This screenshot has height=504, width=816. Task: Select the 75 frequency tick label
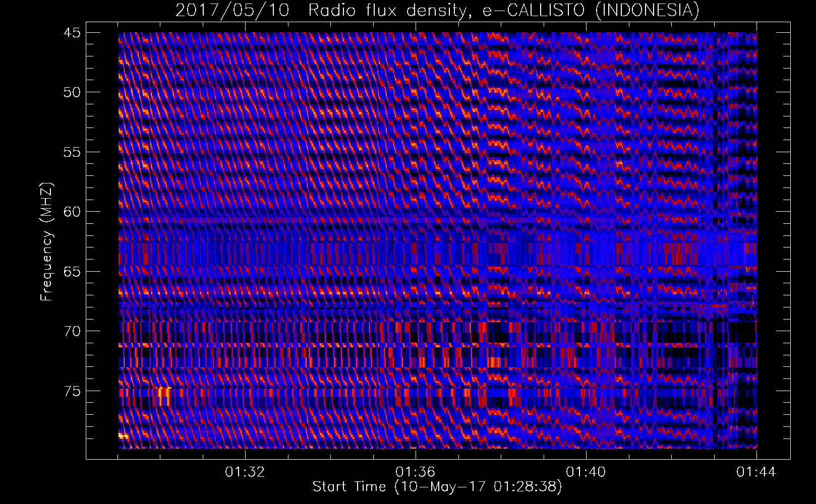(72, 391)
